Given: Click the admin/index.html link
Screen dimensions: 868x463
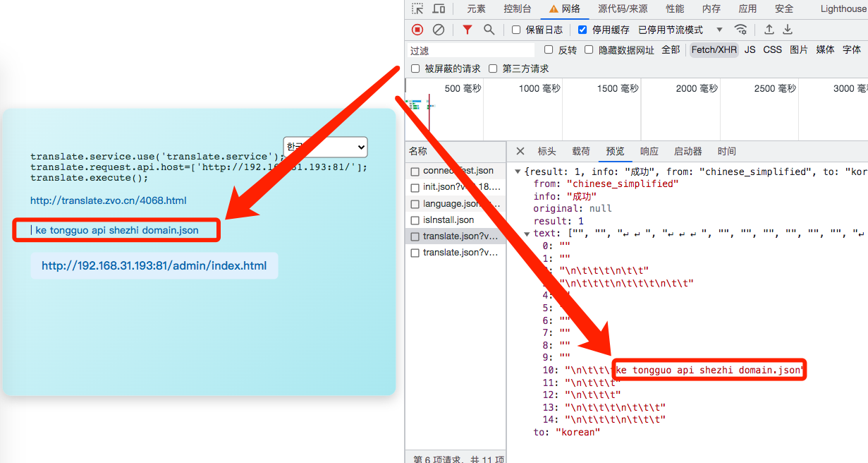Looking at the screenshot, I should coord(154,266).
